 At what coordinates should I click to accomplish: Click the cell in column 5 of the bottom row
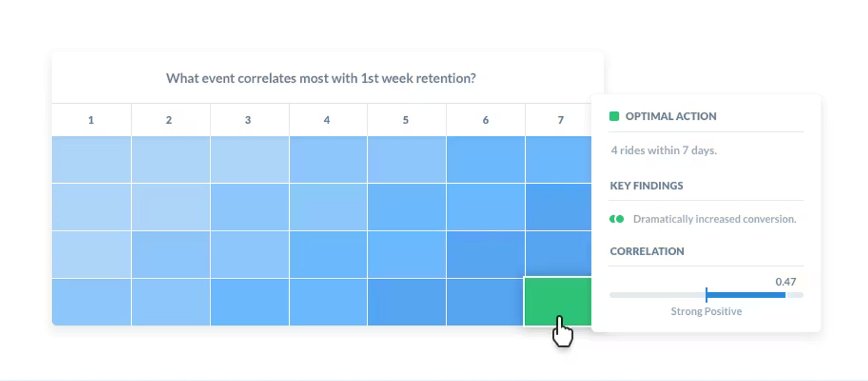(406, 301)
